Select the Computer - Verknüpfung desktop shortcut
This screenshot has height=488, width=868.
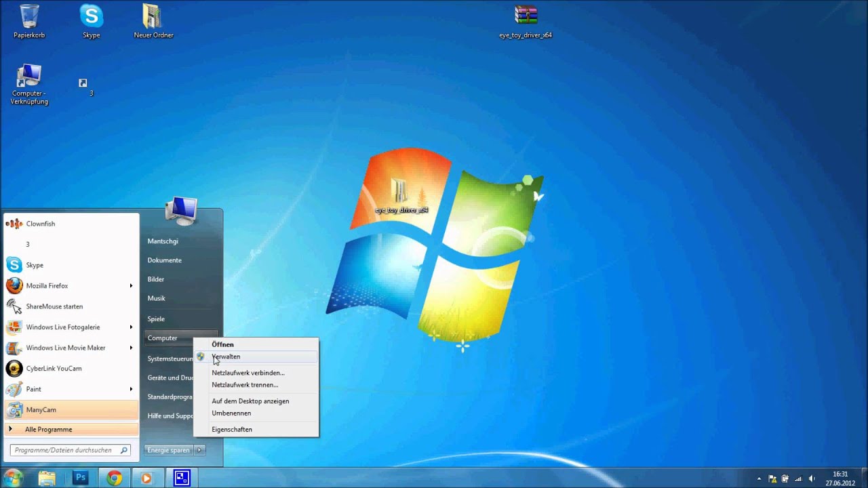(x=29, y=85)
